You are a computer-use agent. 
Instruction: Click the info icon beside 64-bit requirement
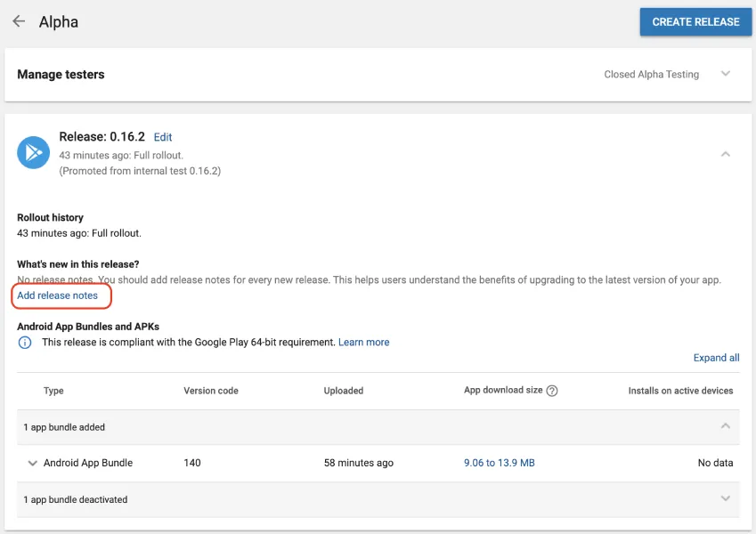[x=25, y=343]
